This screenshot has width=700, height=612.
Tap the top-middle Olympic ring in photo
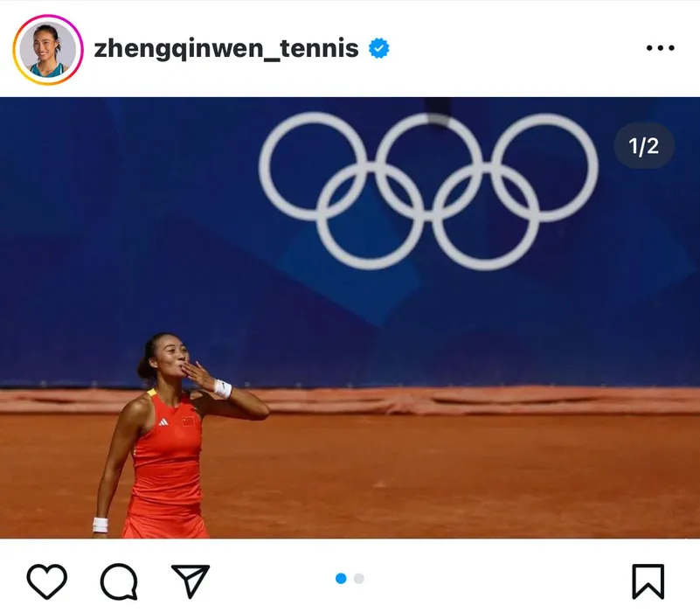(428, 166)
